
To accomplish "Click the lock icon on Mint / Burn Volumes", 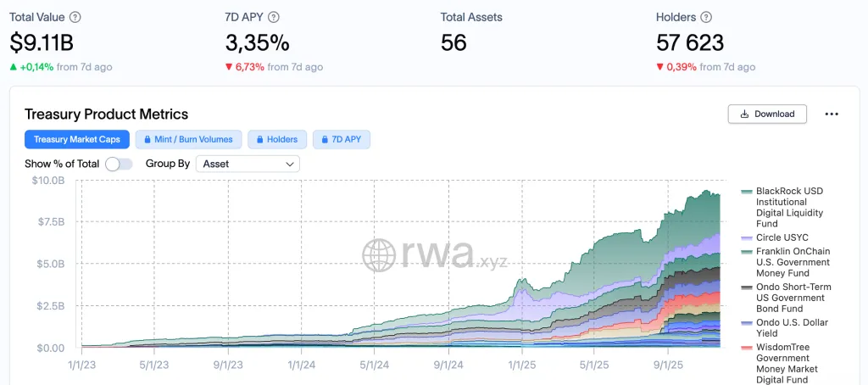I will tap(148, 140).
